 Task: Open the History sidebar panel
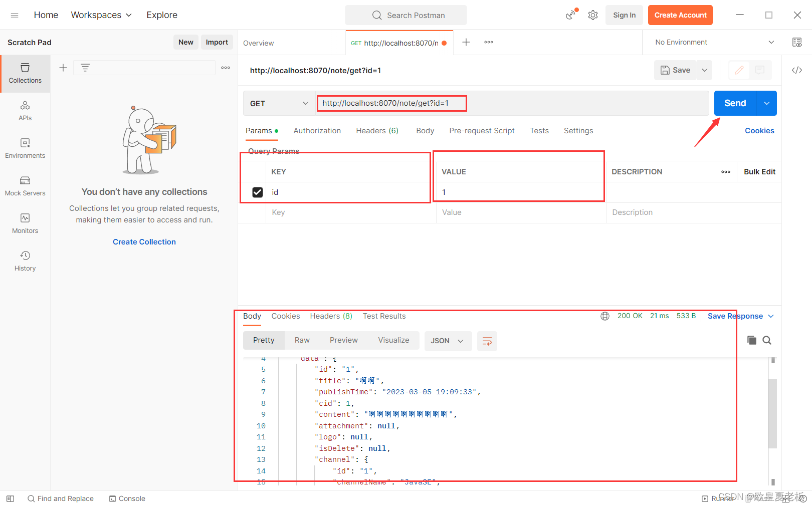25,262
